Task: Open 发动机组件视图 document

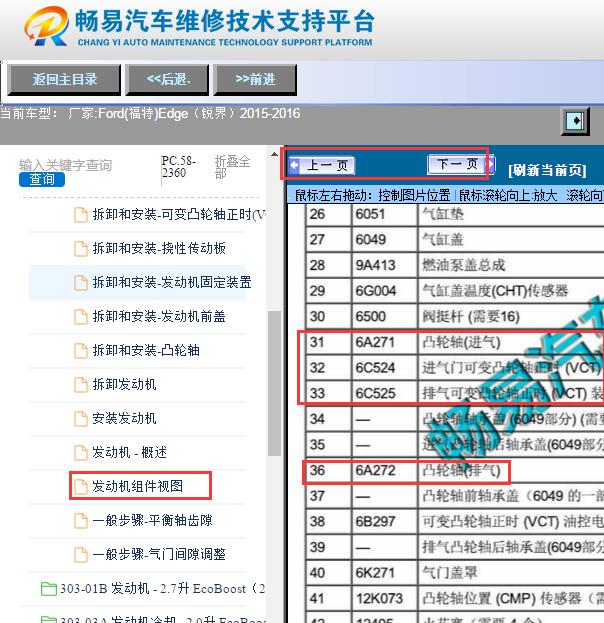Action: coord(137,486)
